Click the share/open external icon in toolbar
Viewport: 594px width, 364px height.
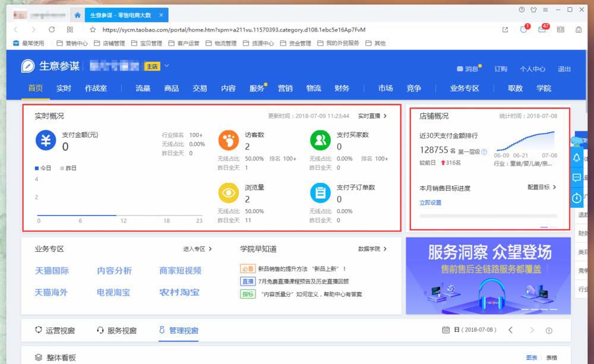pos(505,30)
